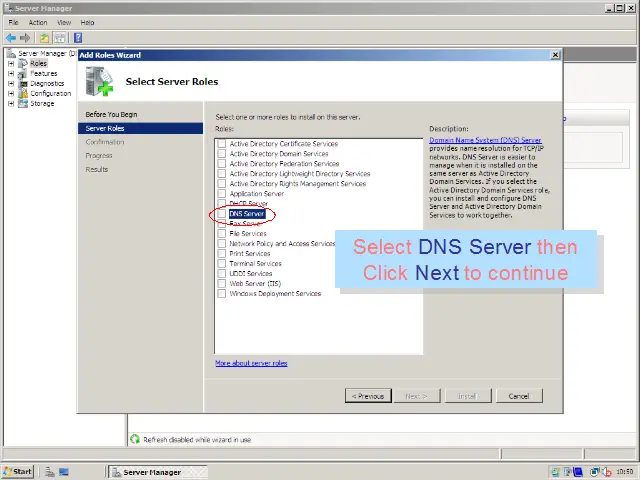The image size is (640, 480).
Task: Click the Start button
Action: coord(18,472)
